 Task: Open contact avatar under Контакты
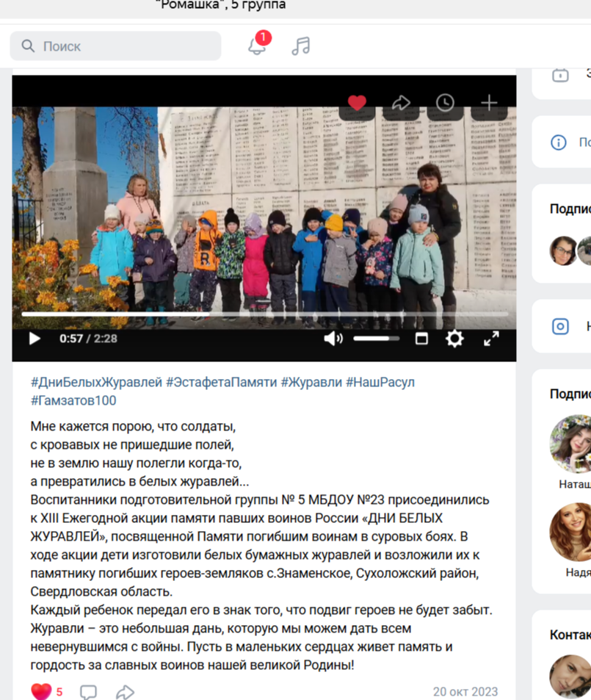point(570,676)
